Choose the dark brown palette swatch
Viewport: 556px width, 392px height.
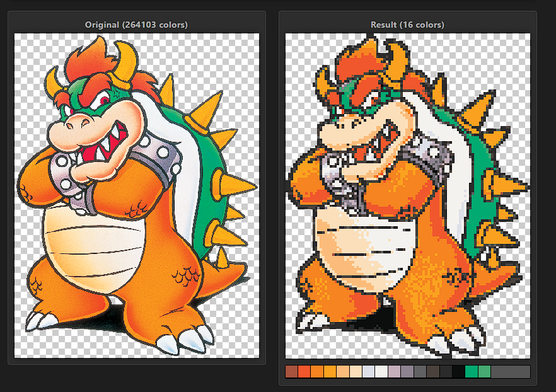coord(433,372)
